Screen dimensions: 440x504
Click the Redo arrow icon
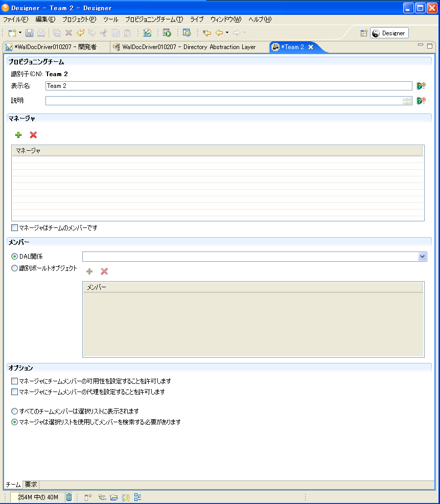tap(92, 33)
